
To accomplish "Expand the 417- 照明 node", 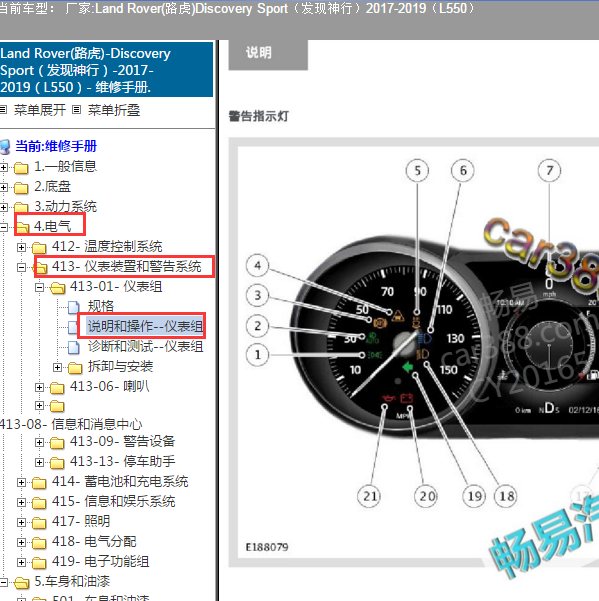I will click(21, 522).
